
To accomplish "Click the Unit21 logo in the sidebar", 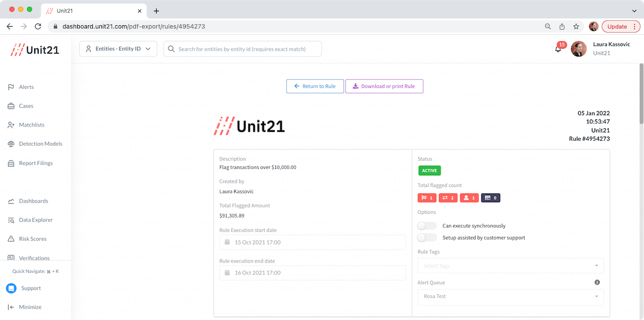I will 35,49.
